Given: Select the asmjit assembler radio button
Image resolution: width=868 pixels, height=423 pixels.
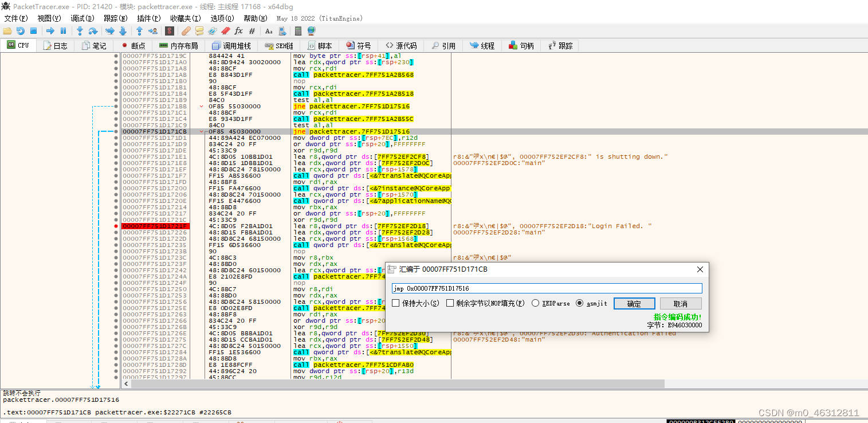Looking at the screenshot, I should 579,303.
